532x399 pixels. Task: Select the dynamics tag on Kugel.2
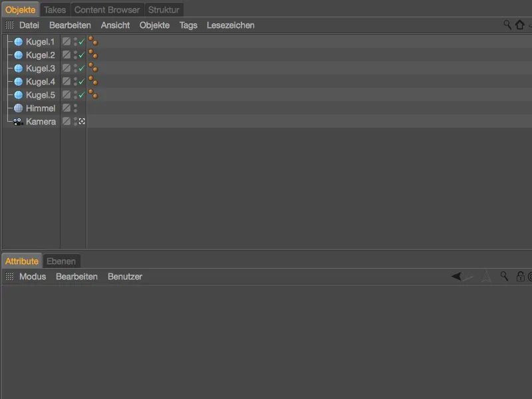click(x=93, y=55)
